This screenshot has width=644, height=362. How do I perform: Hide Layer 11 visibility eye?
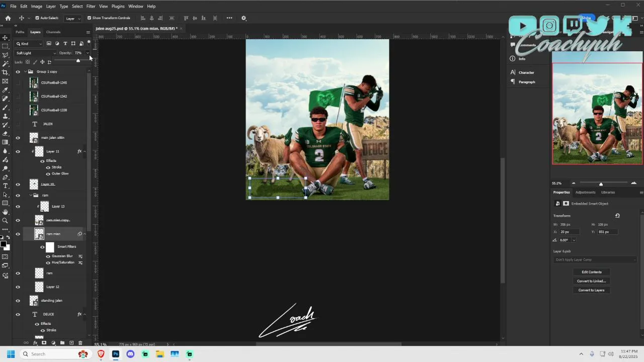pyautogui.click(x=18, y=151)
